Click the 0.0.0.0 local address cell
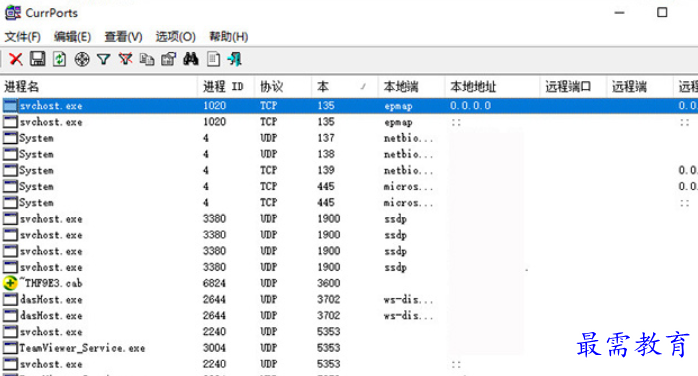Screen dimensions: 698x376 [470, 106]
